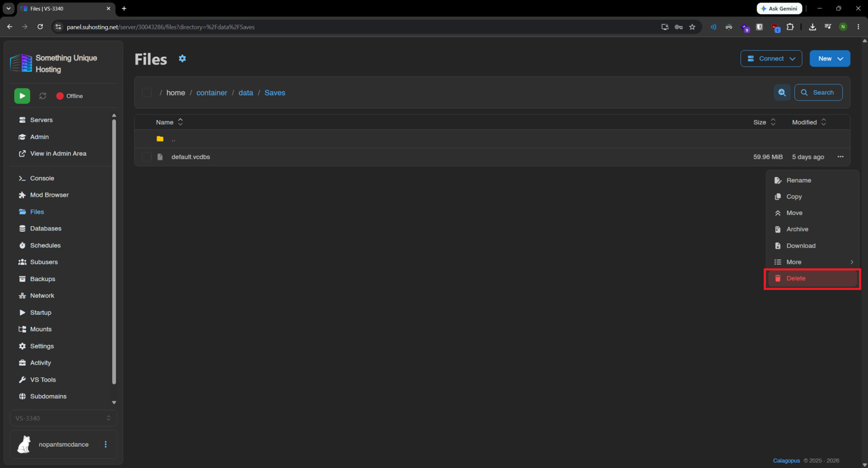
Task: Open the Files settings gear icon
Action: click(x=182, y=59)
